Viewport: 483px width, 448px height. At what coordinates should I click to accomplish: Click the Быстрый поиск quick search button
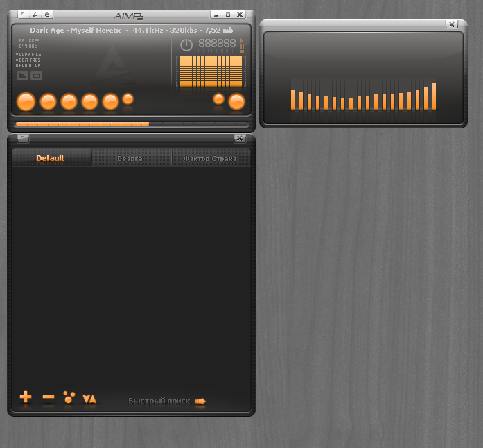(x=167, y=401)
